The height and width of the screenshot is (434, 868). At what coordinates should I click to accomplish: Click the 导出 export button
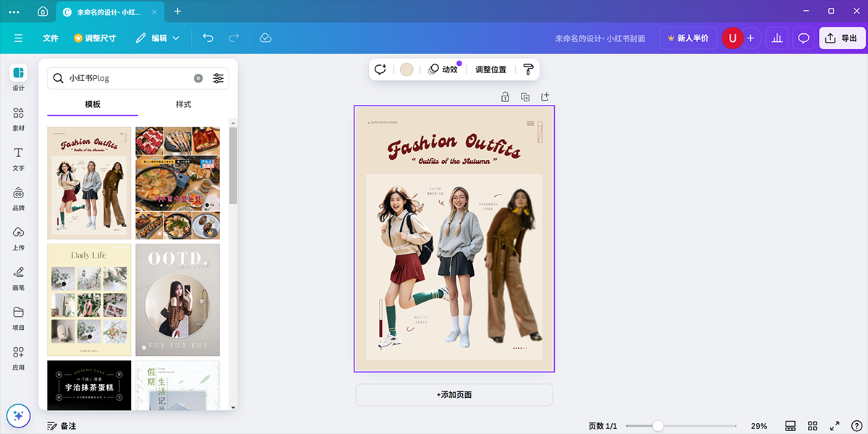(x=841, y=38)
